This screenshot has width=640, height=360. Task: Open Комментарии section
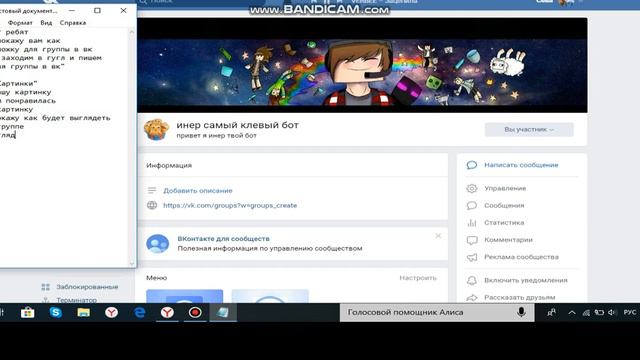(508, 240)
